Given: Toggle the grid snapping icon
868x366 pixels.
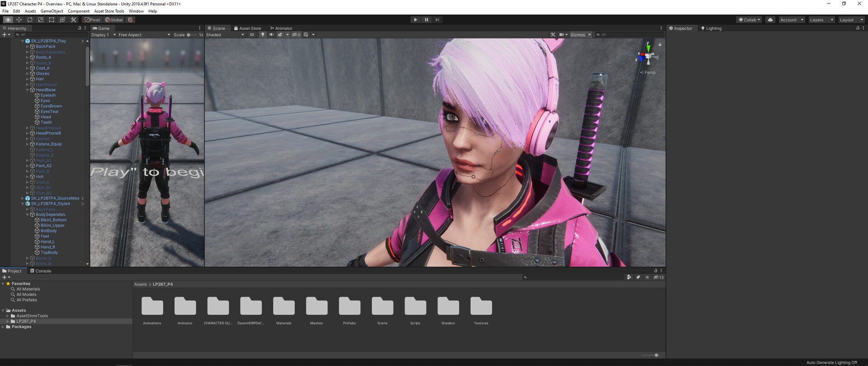Looking at the screenshot, I should point(130,20).
